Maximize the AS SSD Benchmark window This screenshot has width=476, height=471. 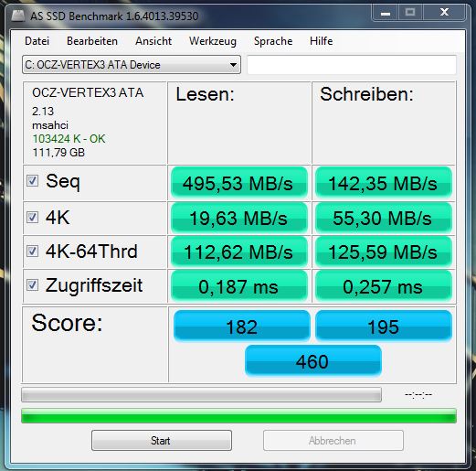[410, 12]
